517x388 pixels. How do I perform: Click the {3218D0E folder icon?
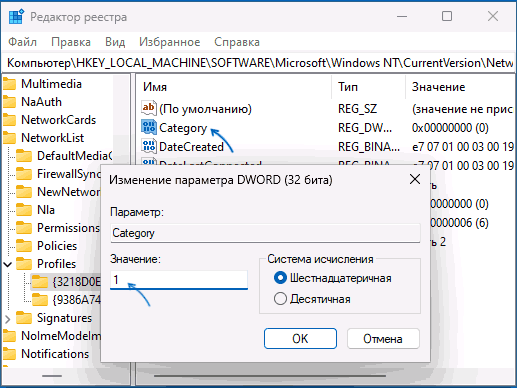click(x=40, y=282)
